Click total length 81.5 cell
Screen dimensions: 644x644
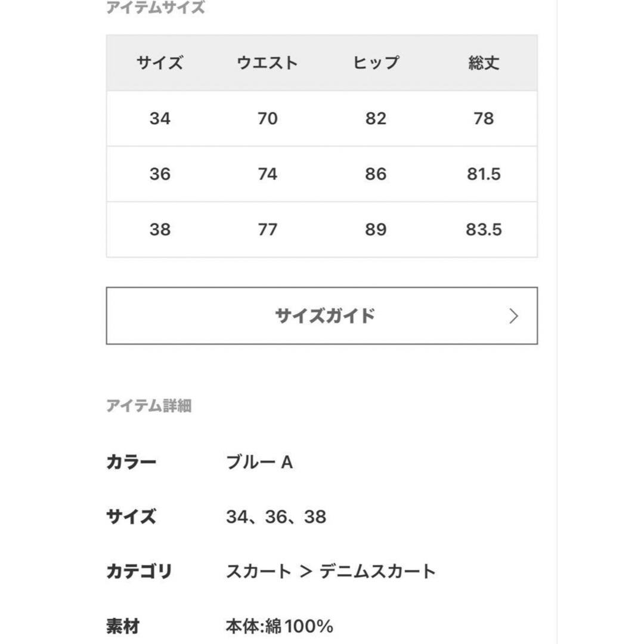click(484, 174)
